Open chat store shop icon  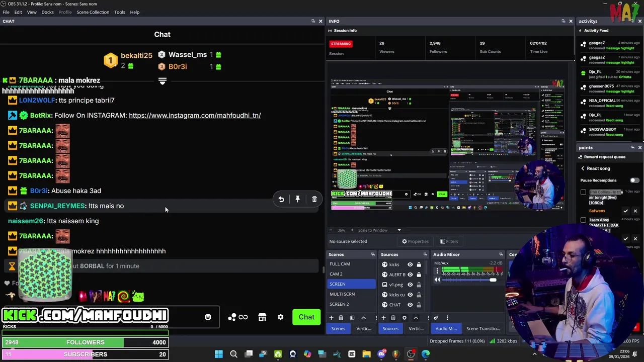262,317
